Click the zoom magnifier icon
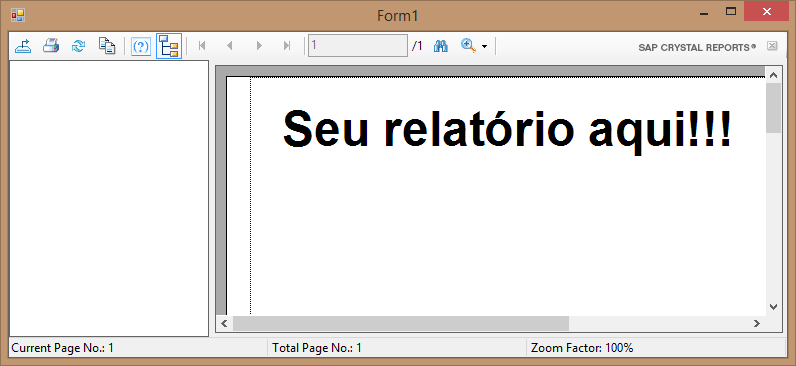 click(x=468, y=46)
